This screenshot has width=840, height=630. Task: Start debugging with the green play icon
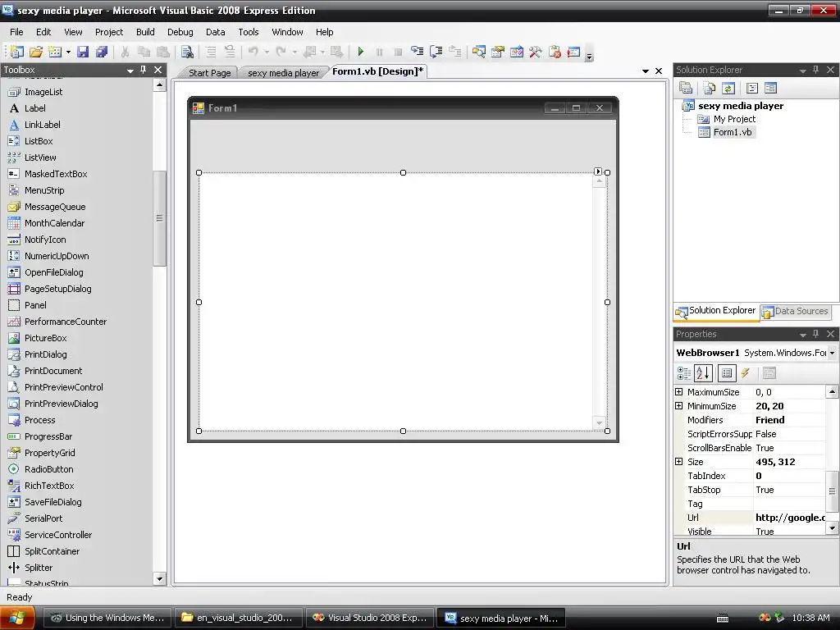click(361, 52)
